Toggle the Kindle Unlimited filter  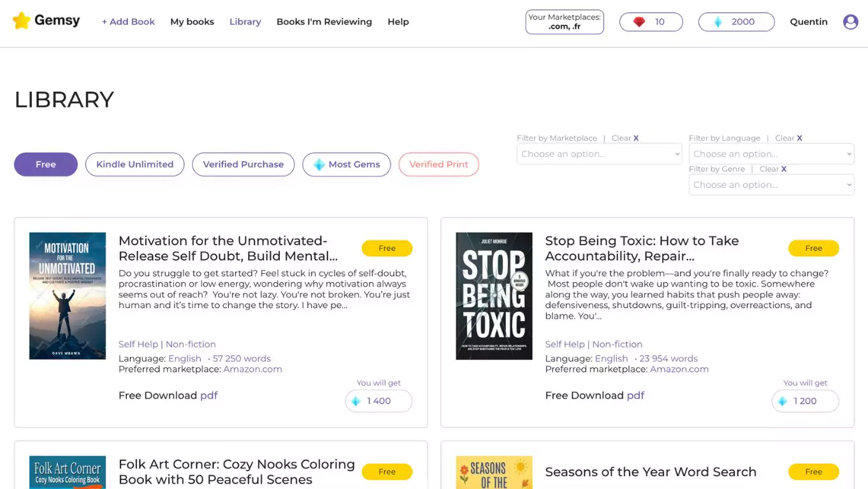click(x=135, y=164)
